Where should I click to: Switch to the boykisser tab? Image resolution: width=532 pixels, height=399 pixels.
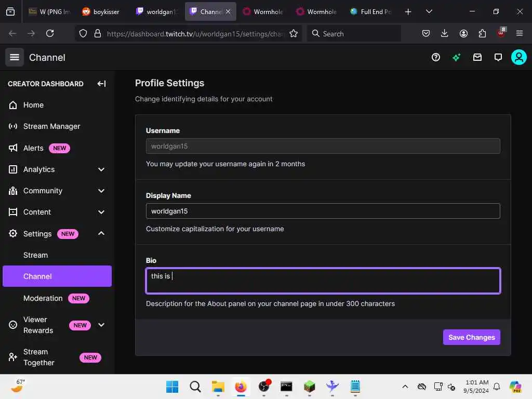(101, 11)
